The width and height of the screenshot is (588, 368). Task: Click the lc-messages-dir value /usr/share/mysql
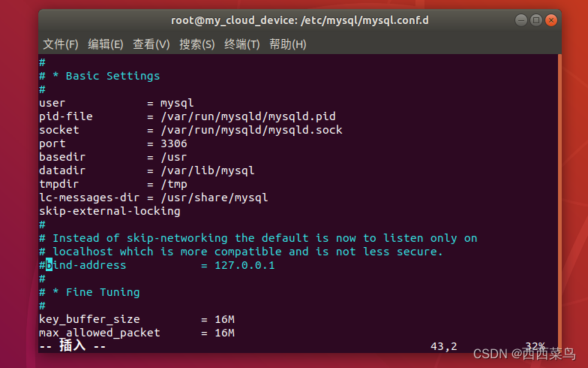point(214,198)
